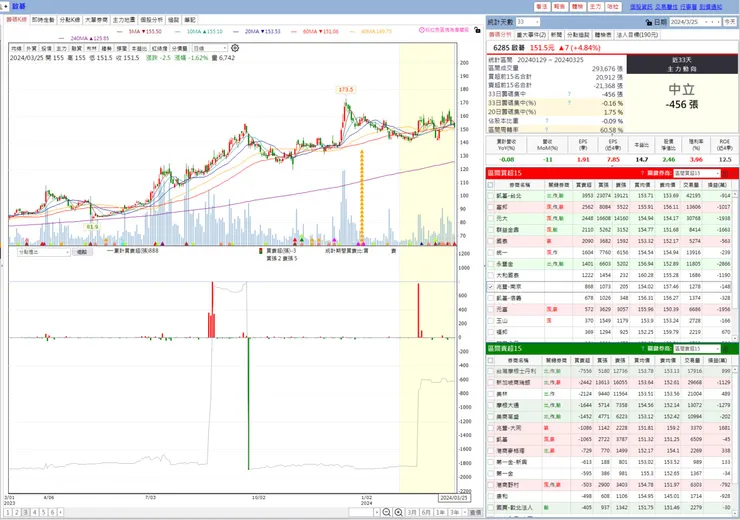
Task: Open the 重大事件(2) tab
Action: [531, 34]
